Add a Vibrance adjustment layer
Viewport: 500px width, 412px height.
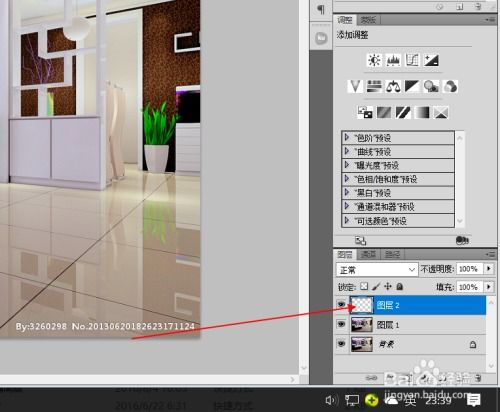(x=355, y=86)
